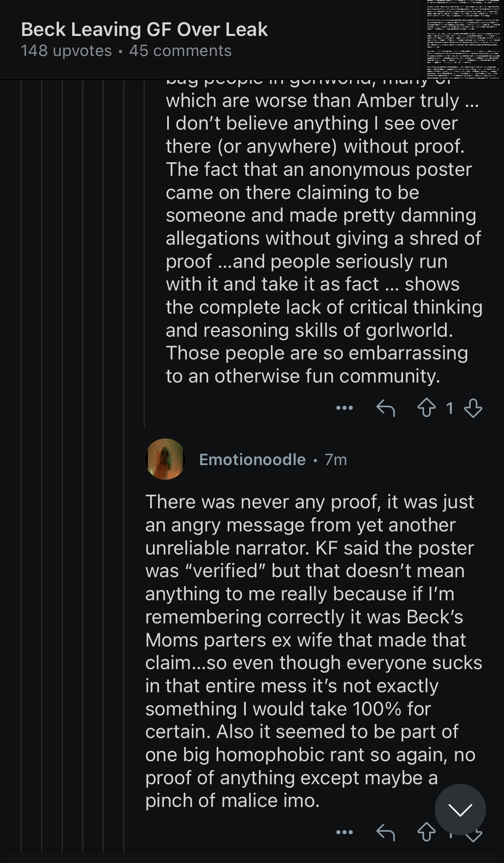Tap the '148 upvotes' label
504x863 pixels.
tap(66, 51)
